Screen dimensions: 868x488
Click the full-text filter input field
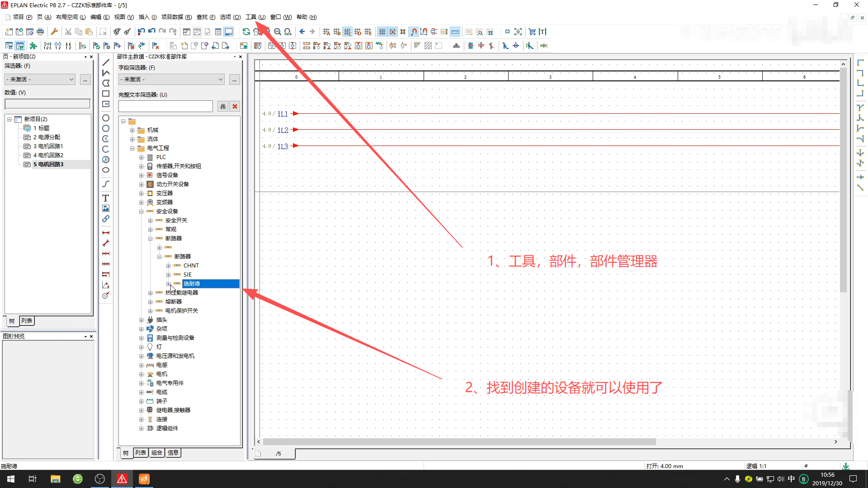tap(165, 107)
